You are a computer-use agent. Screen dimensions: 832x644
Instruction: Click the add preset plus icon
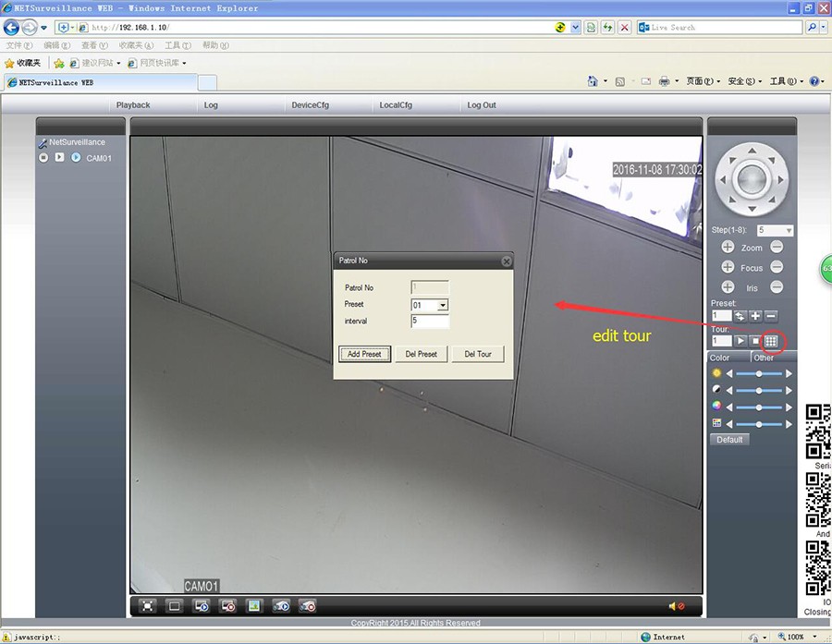coord(755,317)
